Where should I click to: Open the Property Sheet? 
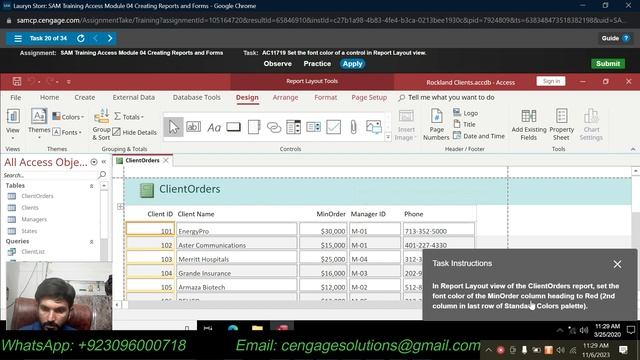561,124
